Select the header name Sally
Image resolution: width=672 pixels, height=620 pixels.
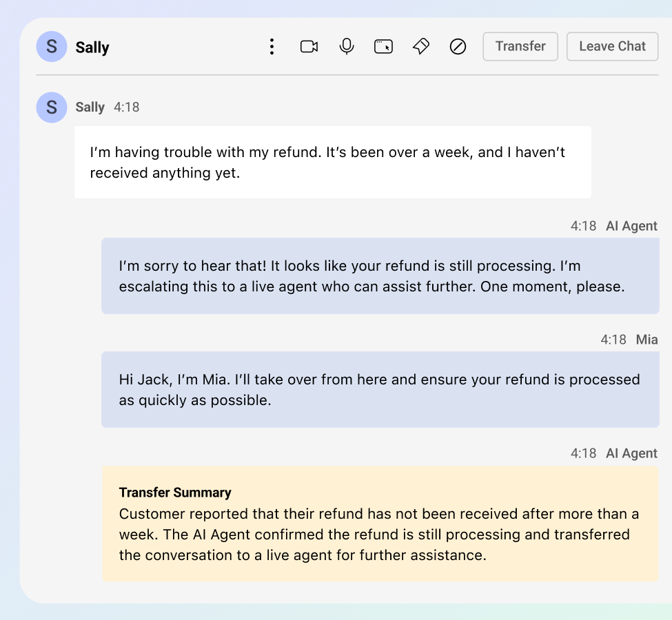(92, 47)
